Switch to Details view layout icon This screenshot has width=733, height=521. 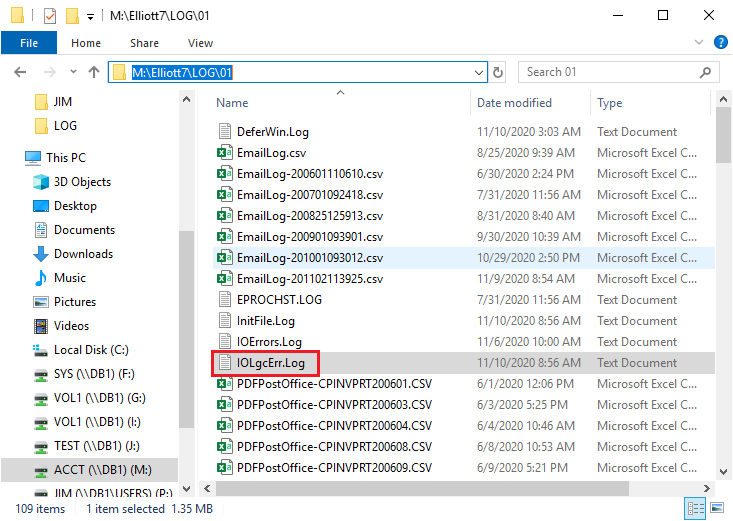[x=695, y=508]
